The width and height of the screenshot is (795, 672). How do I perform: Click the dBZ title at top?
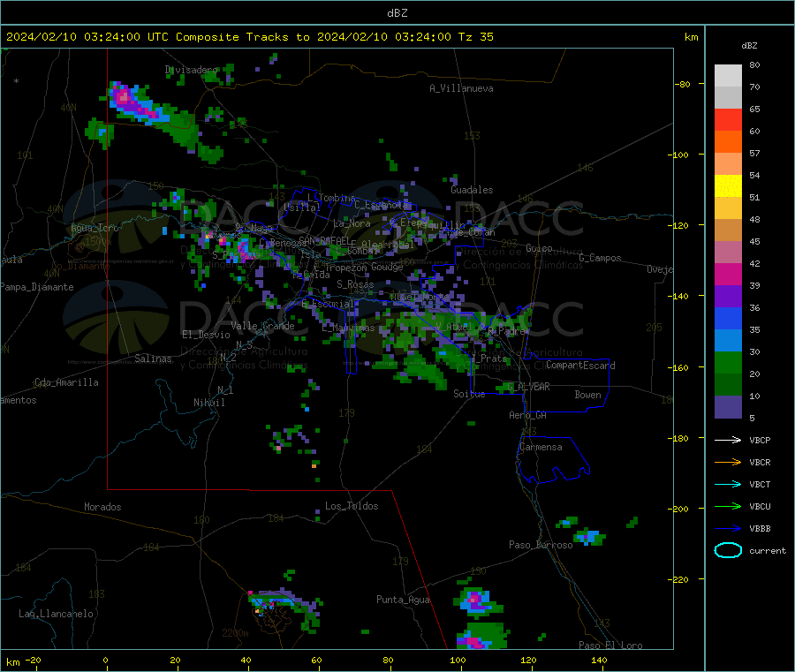tap(397, 13)
